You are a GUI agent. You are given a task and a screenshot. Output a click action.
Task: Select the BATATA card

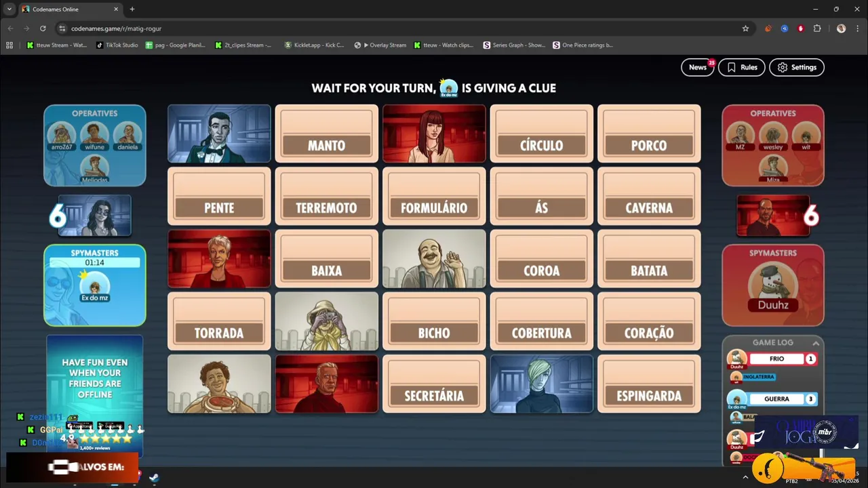[649, 259]
